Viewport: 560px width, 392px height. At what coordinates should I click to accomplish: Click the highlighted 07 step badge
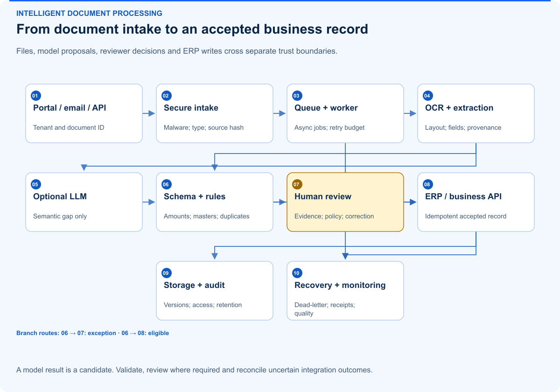pos(297,184)
